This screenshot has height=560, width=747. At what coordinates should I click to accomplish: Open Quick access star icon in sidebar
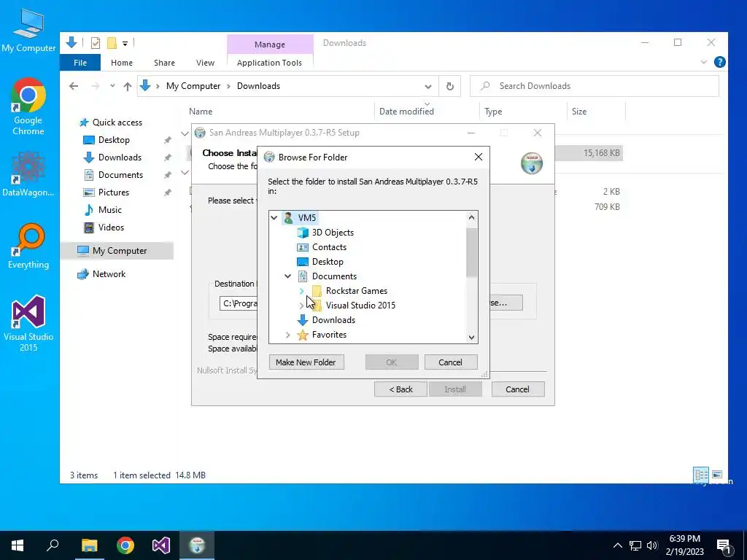point(84,122)
